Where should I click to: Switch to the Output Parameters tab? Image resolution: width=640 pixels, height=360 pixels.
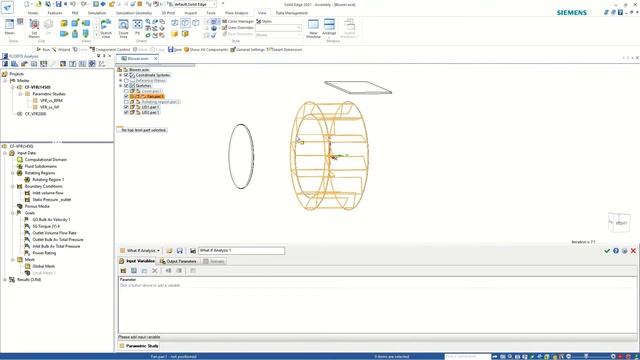[178, 261]
